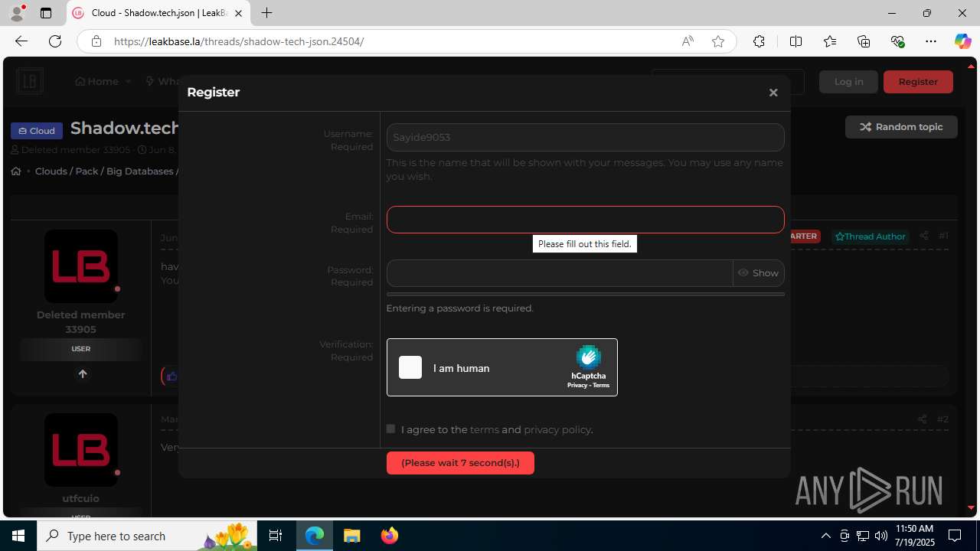This screenshot has height=551, width=980.
Task: Click the browser Back button
Action: click(21, 41)
